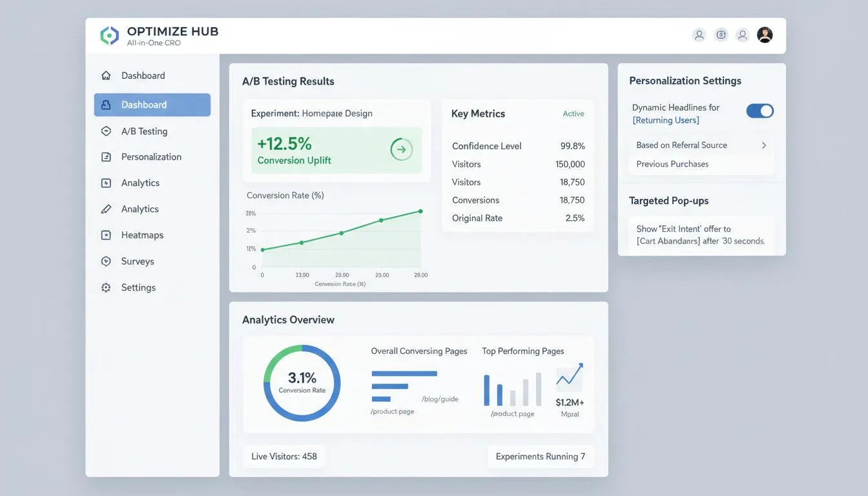Click the last data point on conversion line chart
Viewport: 868px width, 496px height.
420,211
